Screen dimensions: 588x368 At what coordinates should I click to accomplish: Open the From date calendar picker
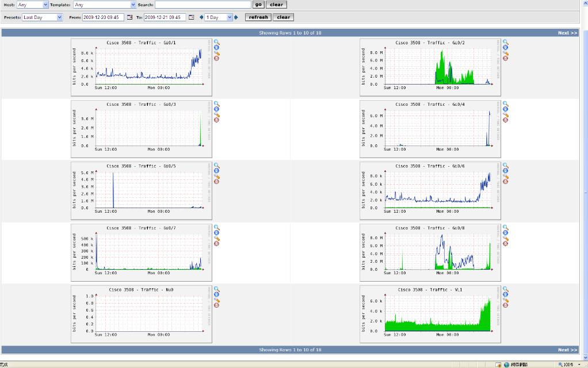click(129, 17)
